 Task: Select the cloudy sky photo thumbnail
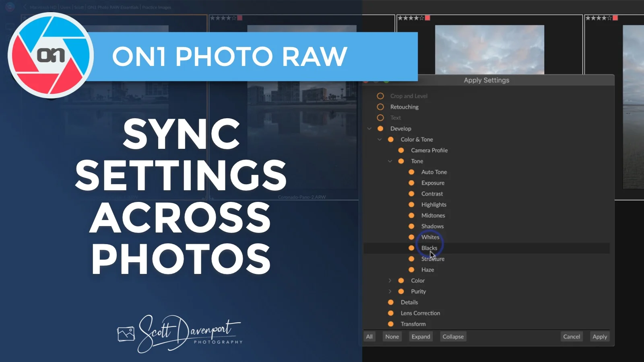pyautogui.click(x=489, y=49)
